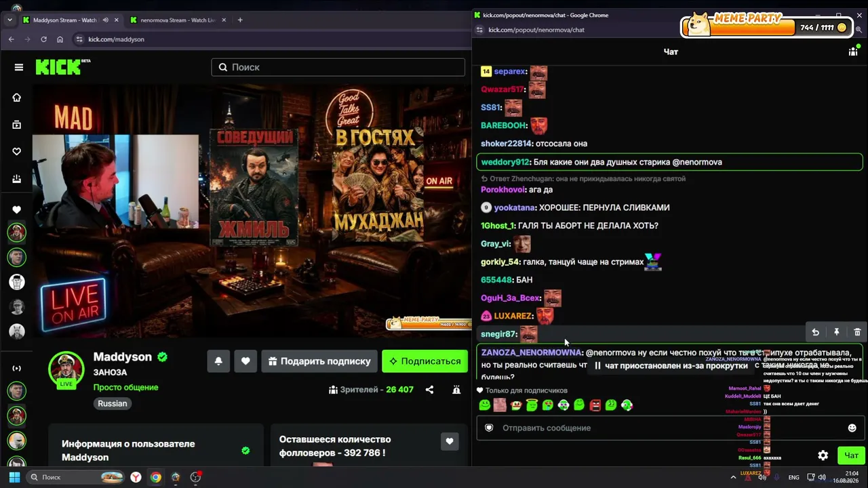
Task: Click the Maddyson address bar URL
Action: (x=116, y=39)
